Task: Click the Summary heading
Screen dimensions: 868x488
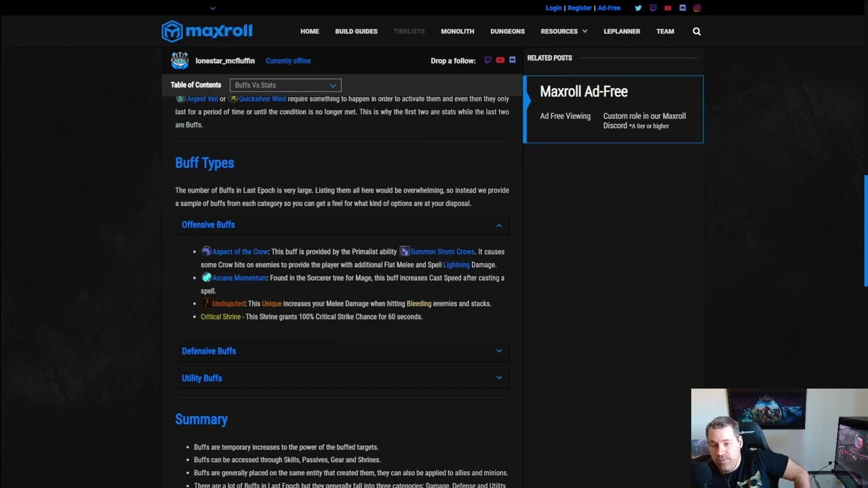Action: click(x=201, y=419)
